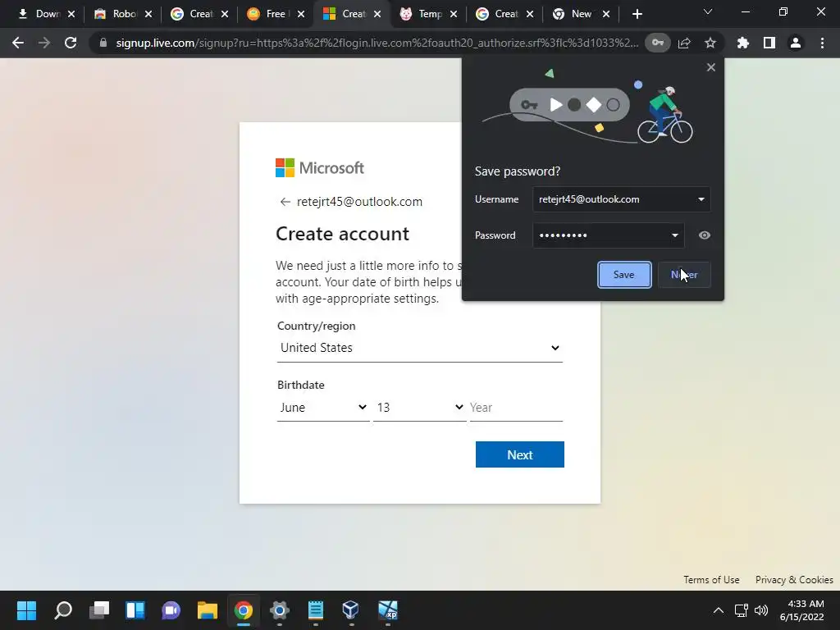The width and height of the screenshot is (840, 630).
Task: Click the network tray icon
Action: [742, 610]
